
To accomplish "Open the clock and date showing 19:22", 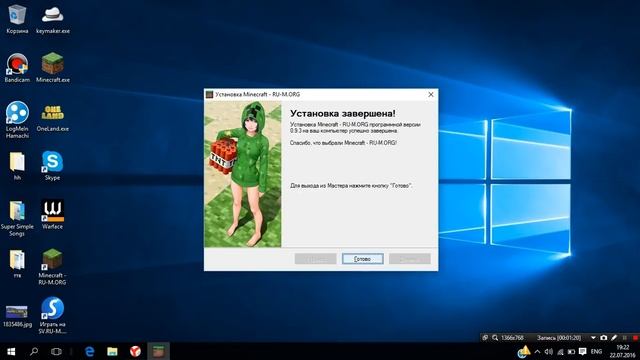I will coord(623,351).
